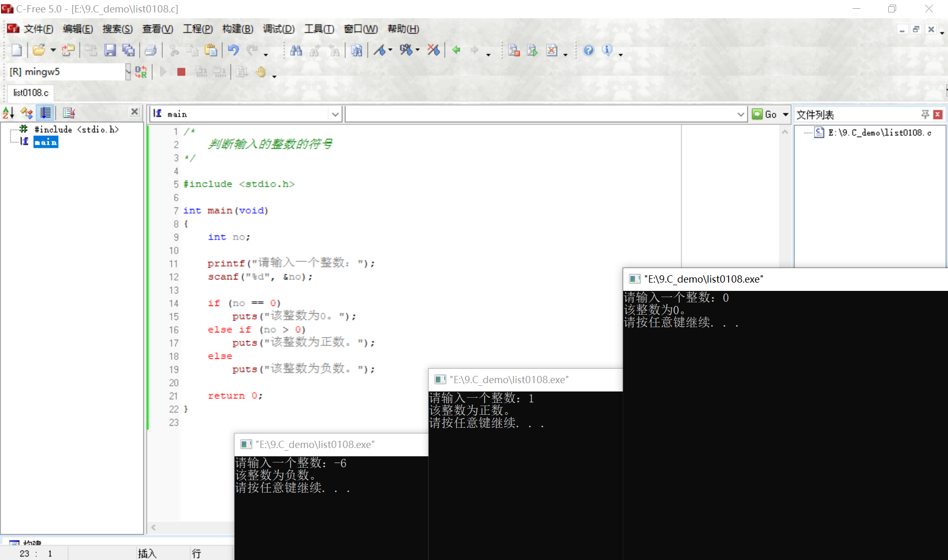Select the #include <stdio.h> tree item
This screenshot has height=560, width=948.
tap(77, 130)
